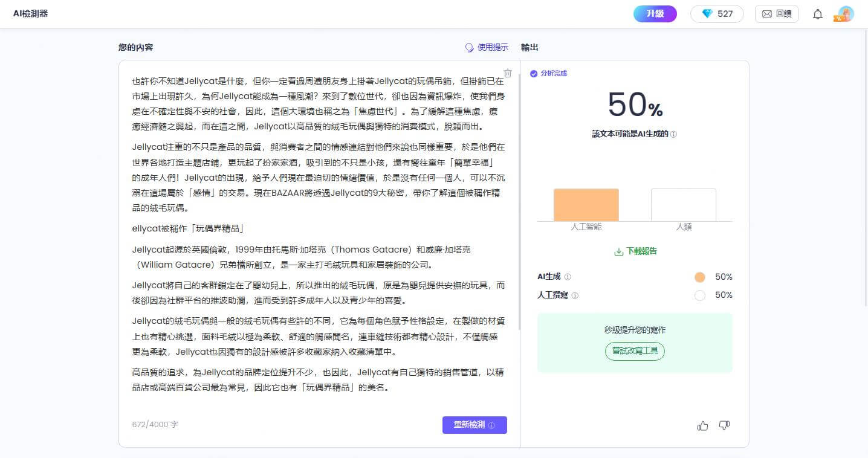Screen dimensions: 868x458
Task: Click the 嘗試改寫工具 button
Action: [635, 351]
